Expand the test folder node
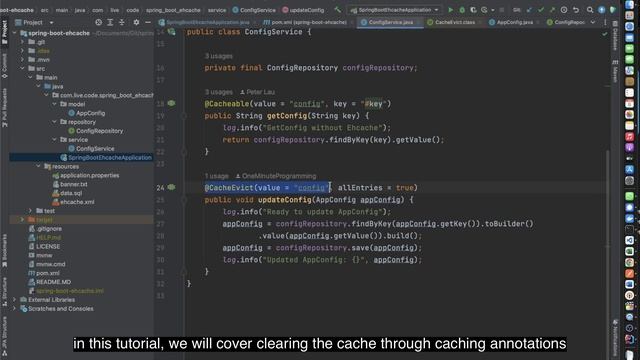This screenshot has height=360, width=640. [x=30, y=211]
